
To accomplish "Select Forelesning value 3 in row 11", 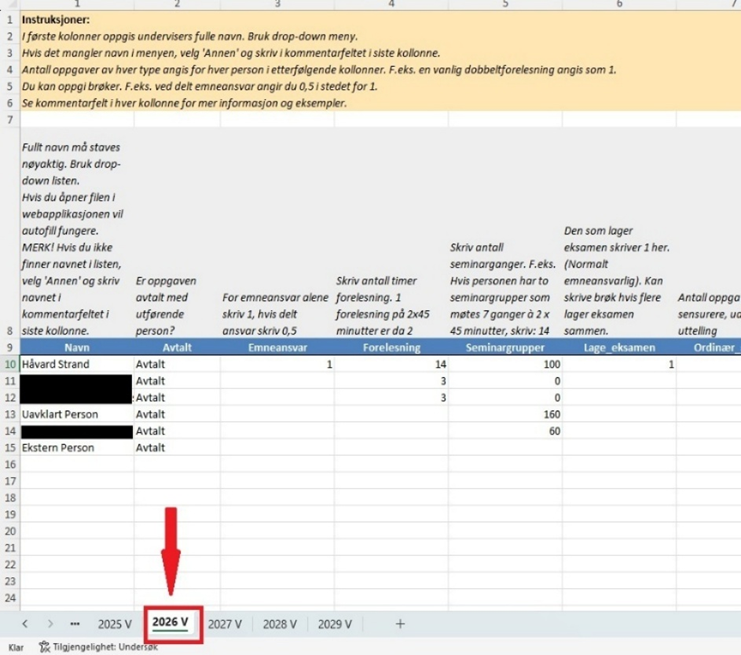I will [391, 381].
